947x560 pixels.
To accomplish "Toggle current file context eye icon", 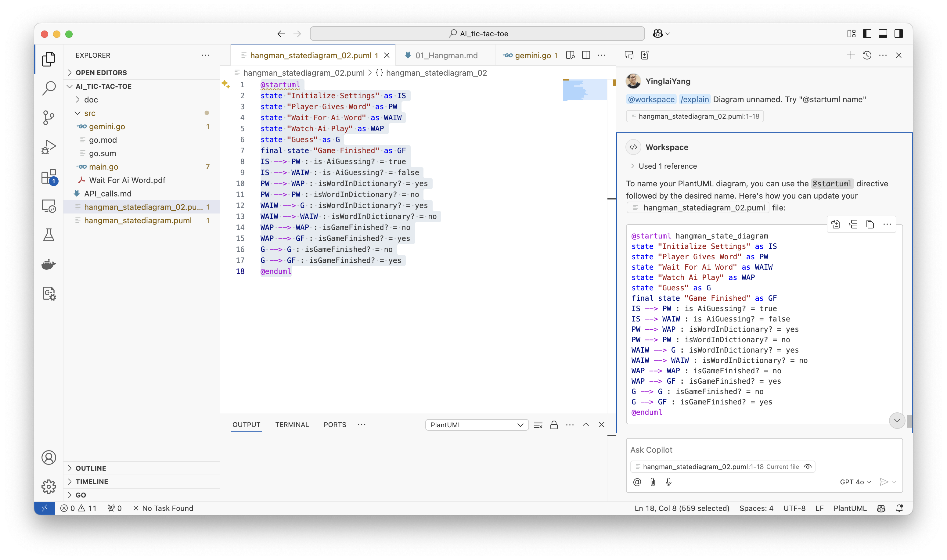I will click(x=807, y=467).
